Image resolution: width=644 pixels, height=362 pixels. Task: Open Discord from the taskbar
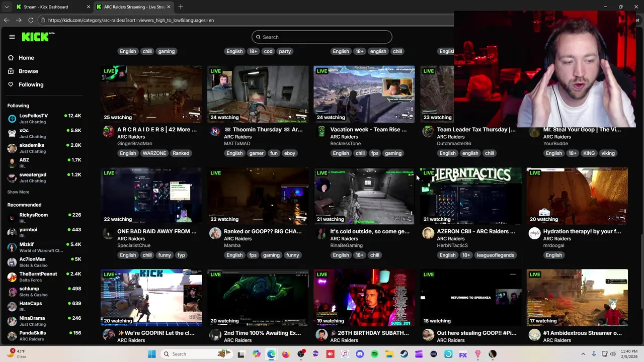point(360,354)
